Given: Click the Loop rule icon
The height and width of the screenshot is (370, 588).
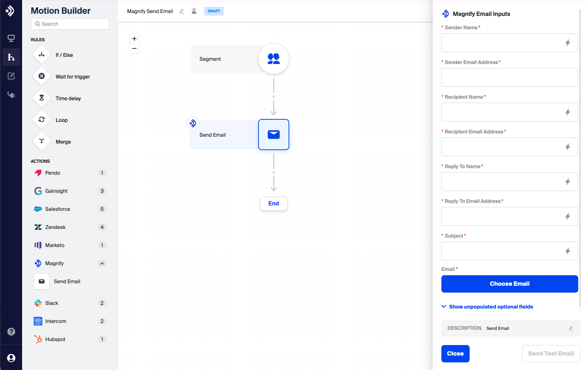Looking at the screenshot, I should [41, 120].
